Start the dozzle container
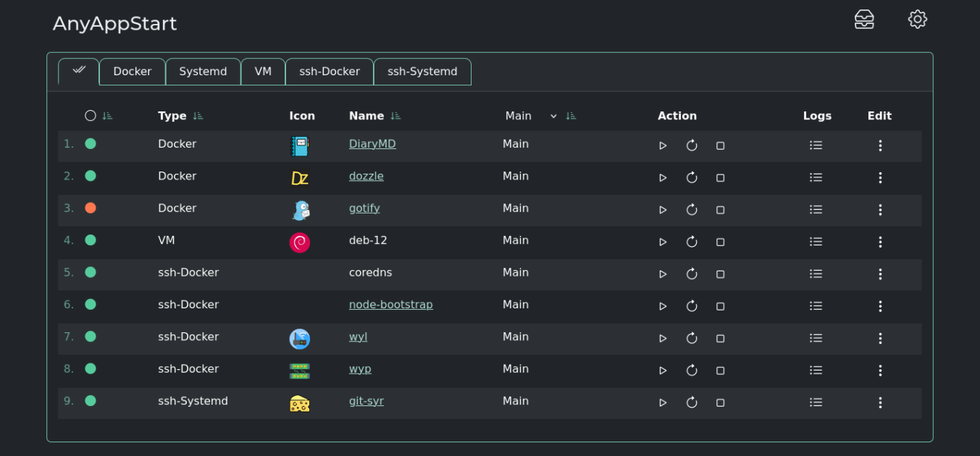Screen dimensions: 980x456 click(663, 177)
